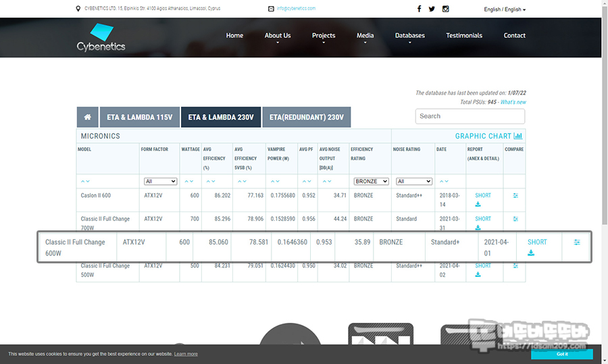Sort Avg Efficiency 5VSB descending arrow
The image size is (608, 364).
(x=245, y=182)
